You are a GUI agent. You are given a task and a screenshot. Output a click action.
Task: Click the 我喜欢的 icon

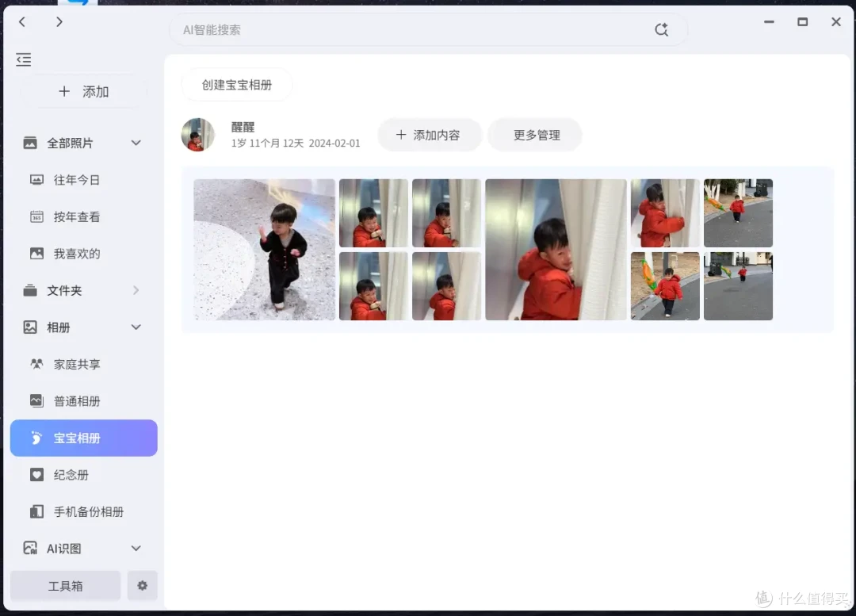pyautogui.click(x=36, y=254)
